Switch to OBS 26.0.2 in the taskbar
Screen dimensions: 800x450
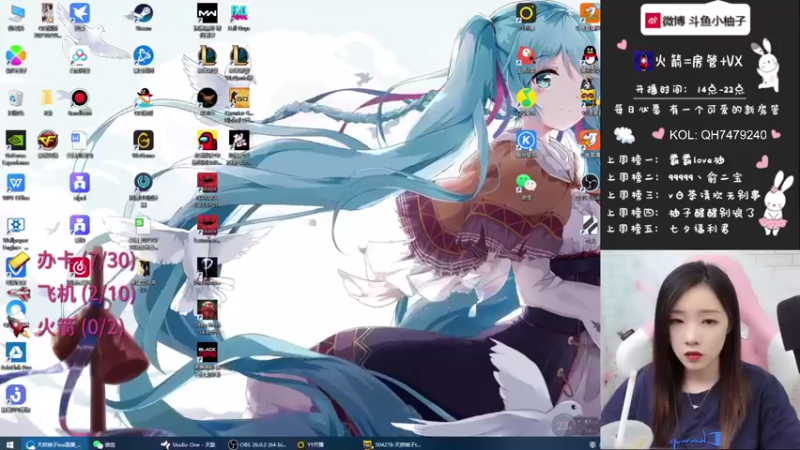[x=258, y=445]
